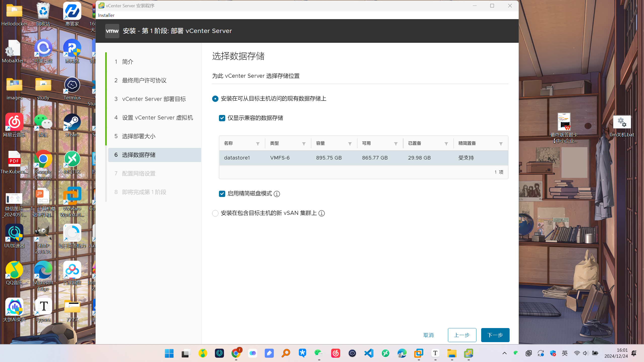Open MQTTX desktop shortcut
The width and height of the screenshot is (644, 362).
pos(72,163)
